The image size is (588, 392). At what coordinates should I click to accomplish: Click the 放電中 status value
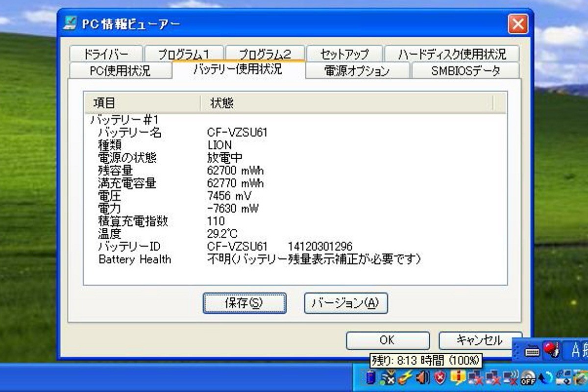pos(225,158)
